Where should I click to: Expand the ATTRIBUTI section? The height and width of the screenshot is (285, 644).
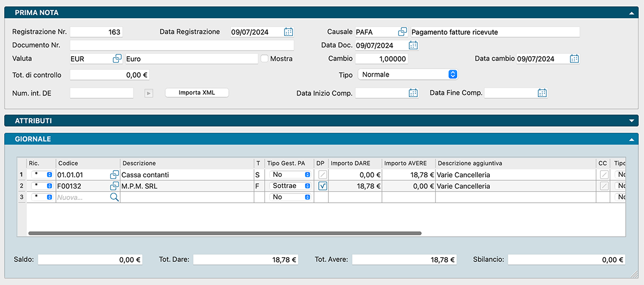(632, 121)
